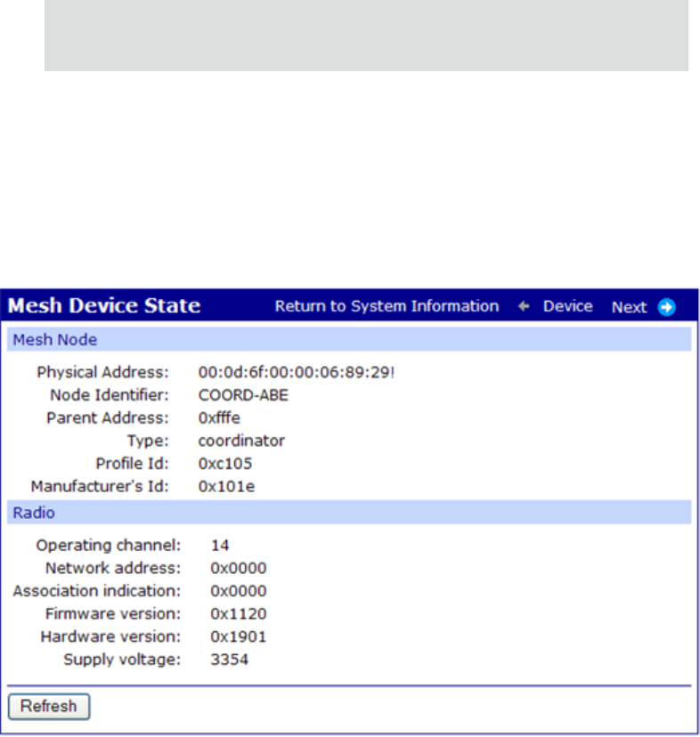This screenshot has height=737, width=700.
Task: Click the Physical Address label
Action: [x=102, y=372]
